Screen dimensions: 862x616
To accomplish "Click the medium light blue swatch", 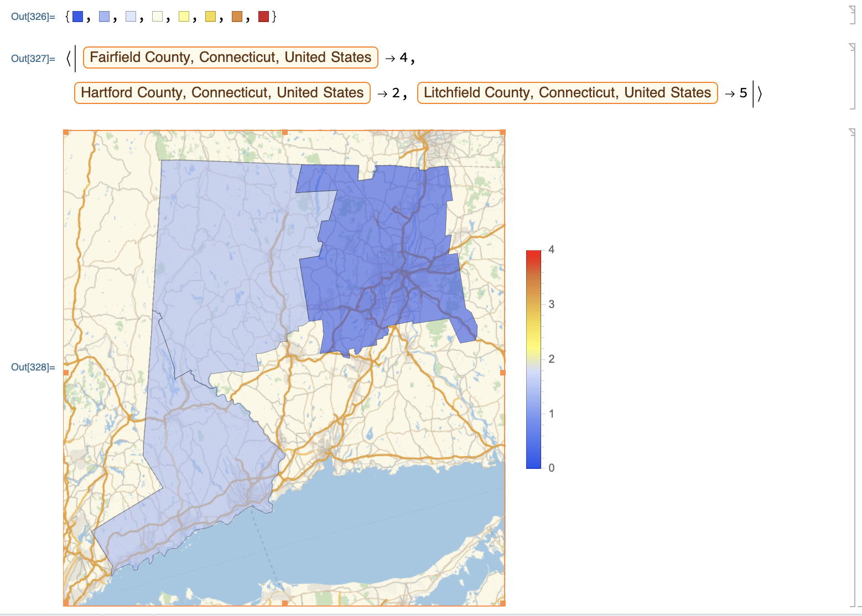I will [104, 17].
